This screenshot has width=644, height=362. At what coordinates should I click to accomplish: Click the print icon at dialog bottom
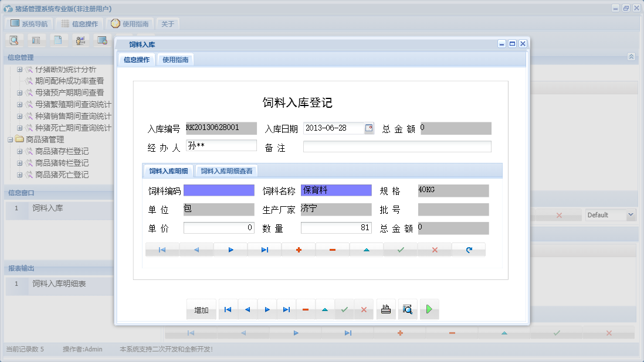click(385, 309)
